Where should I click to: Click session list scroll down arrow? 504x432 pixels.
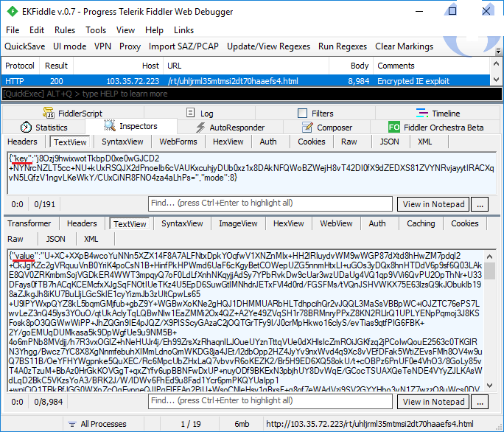496,79
